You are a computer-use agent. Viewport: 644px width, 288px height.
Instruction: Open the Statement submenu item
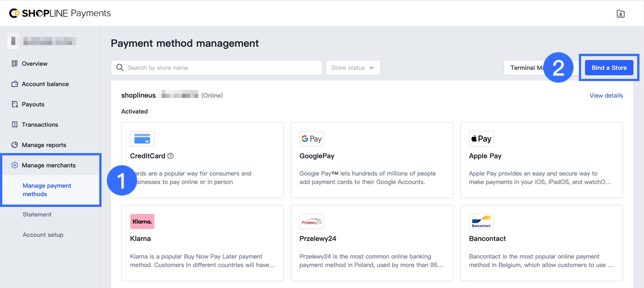coord(37,214)
